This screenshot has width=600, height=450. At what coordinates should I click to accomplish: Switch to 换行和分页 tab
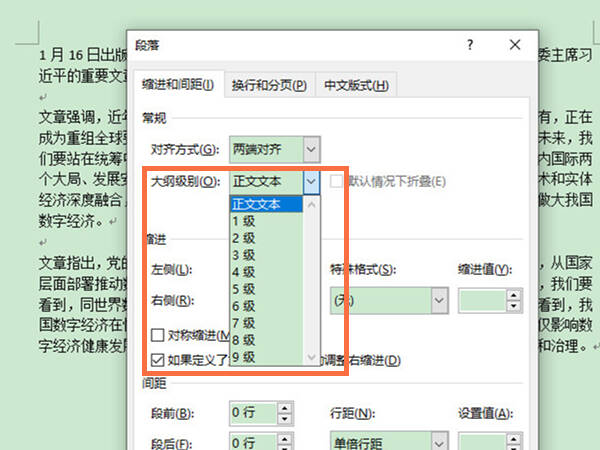tap(269, 85)
